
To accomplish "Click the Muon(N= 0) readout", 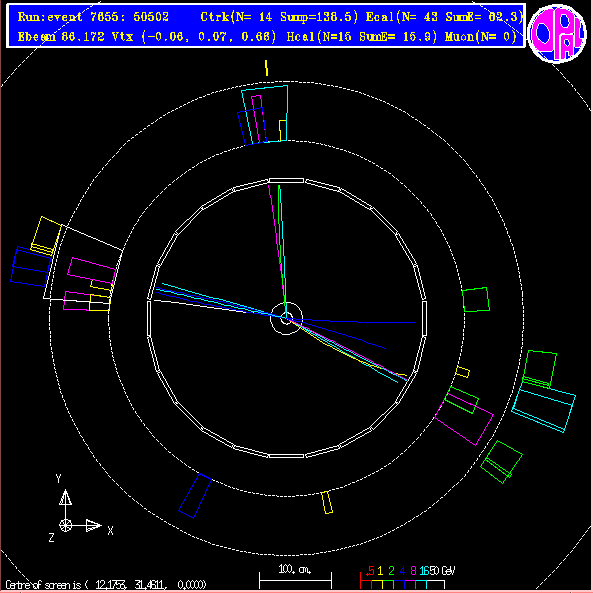I will (481, 37).
